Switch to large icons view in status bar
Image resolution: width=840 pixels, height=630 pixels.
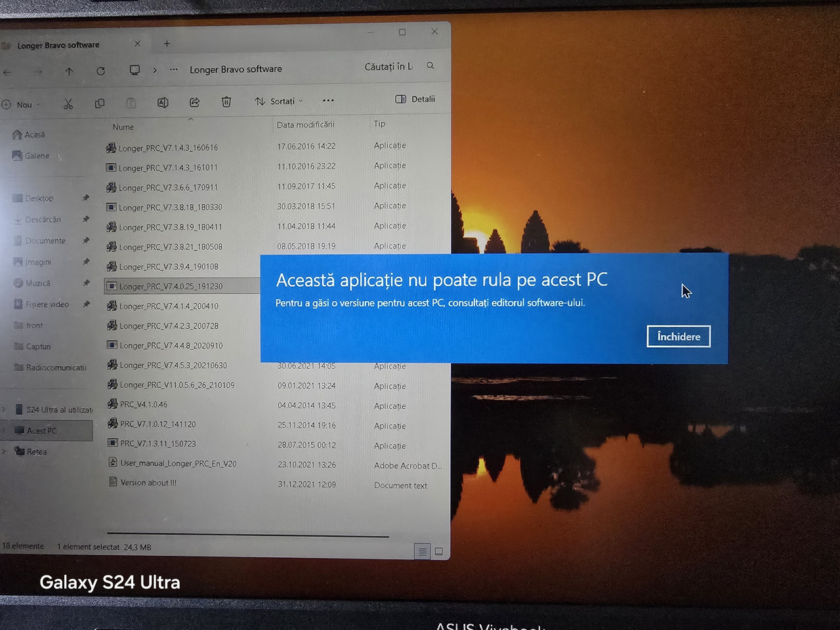point(439,551)
